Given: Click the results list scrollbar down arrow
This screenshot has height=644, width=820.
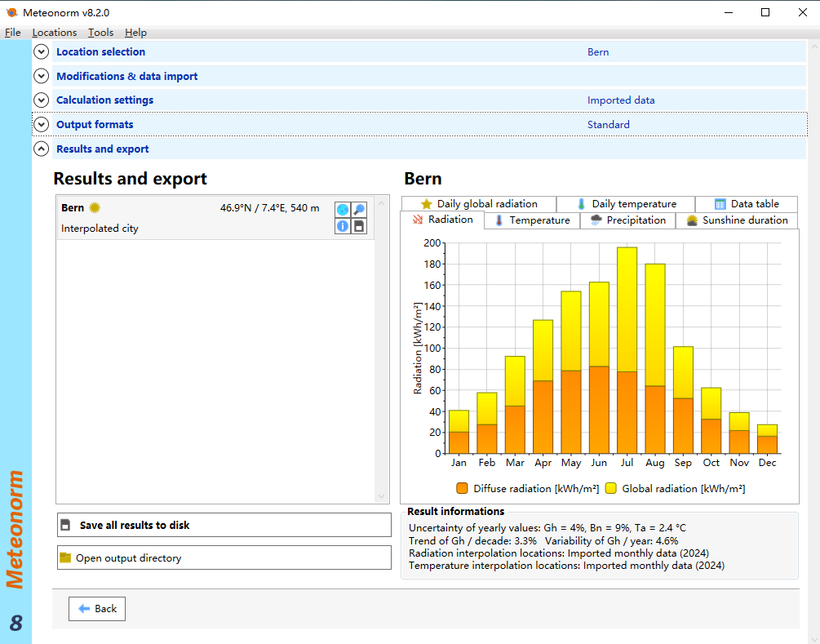Looking at the screenshot, I should click(381, 496).
